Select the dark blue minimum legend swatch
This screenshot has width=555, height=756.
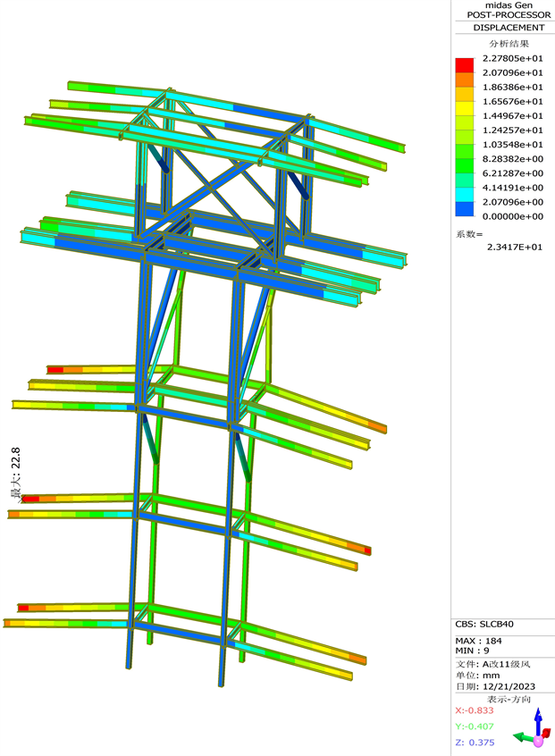[x=464, y=209]
